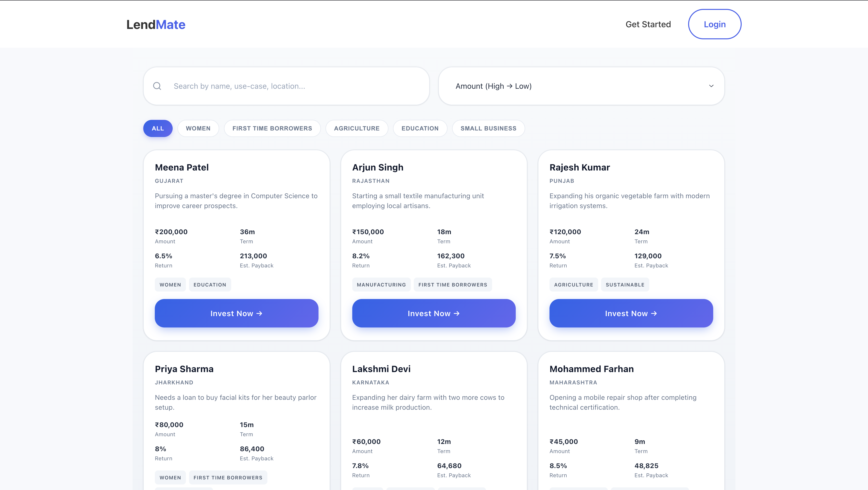Click the Login button
The image size is (868, 490).
714,24
